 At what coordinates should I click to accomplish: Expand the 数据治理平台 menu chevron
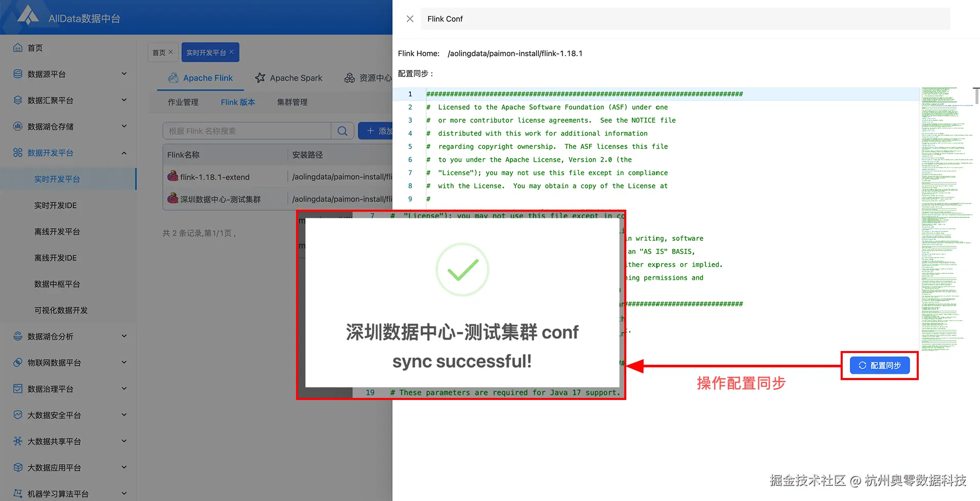pos(124,389)
